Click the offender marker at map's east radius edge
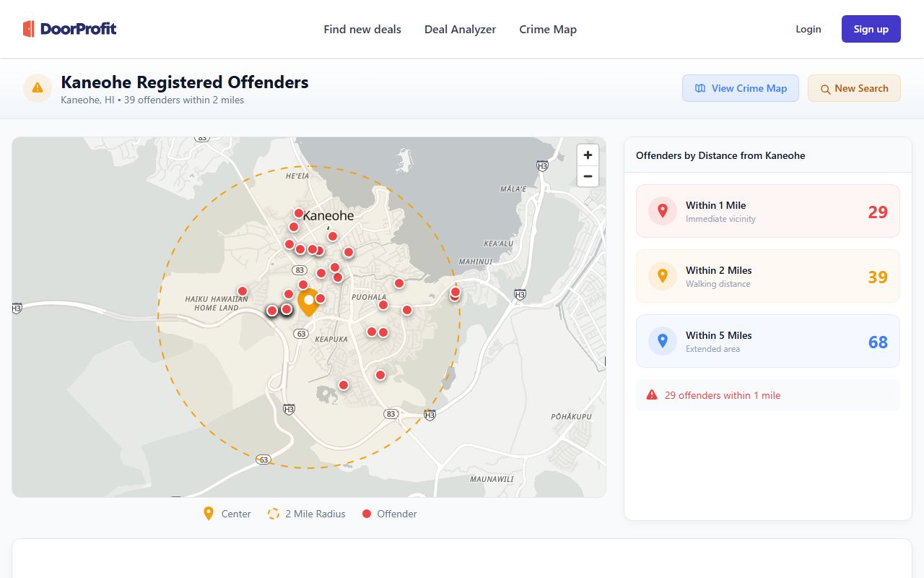The width and height of the screenshot is (924, 578). point(456,293)
